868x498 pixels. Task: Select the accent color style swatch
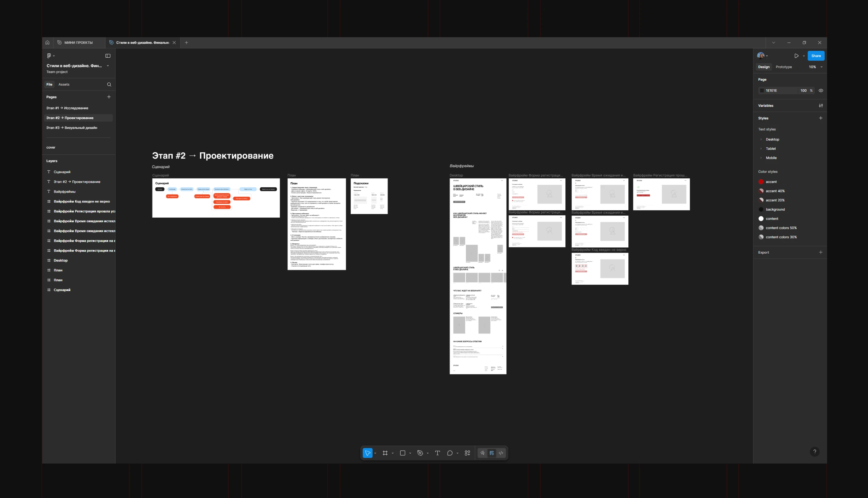761,182
